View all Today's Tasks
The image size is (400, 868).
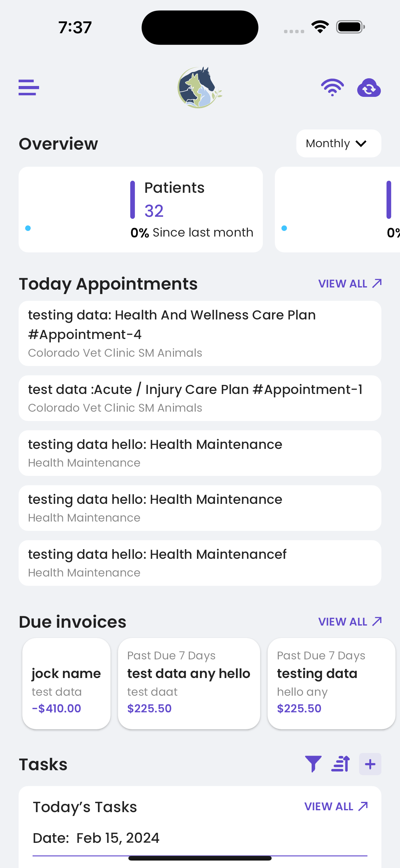coord(336,806)
